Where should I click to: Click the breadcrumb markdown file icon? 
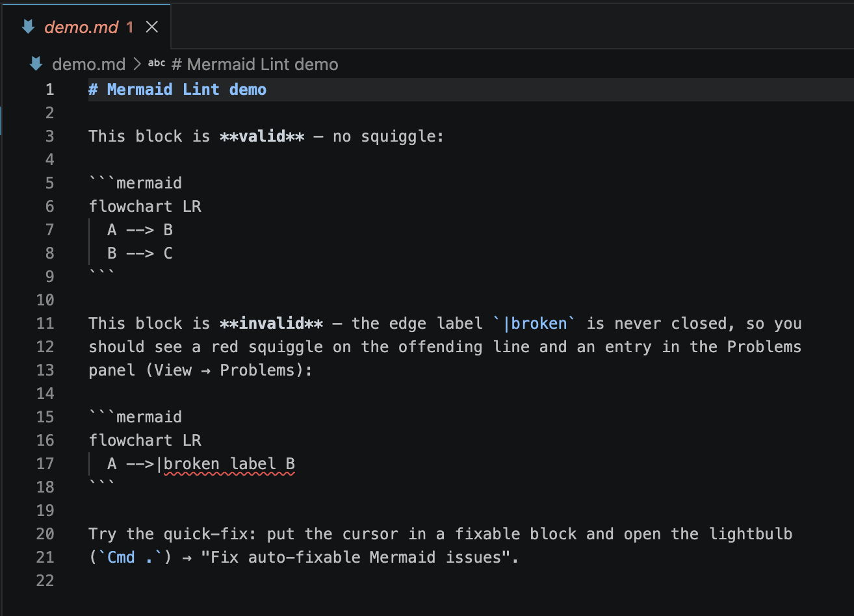[36, 64]
